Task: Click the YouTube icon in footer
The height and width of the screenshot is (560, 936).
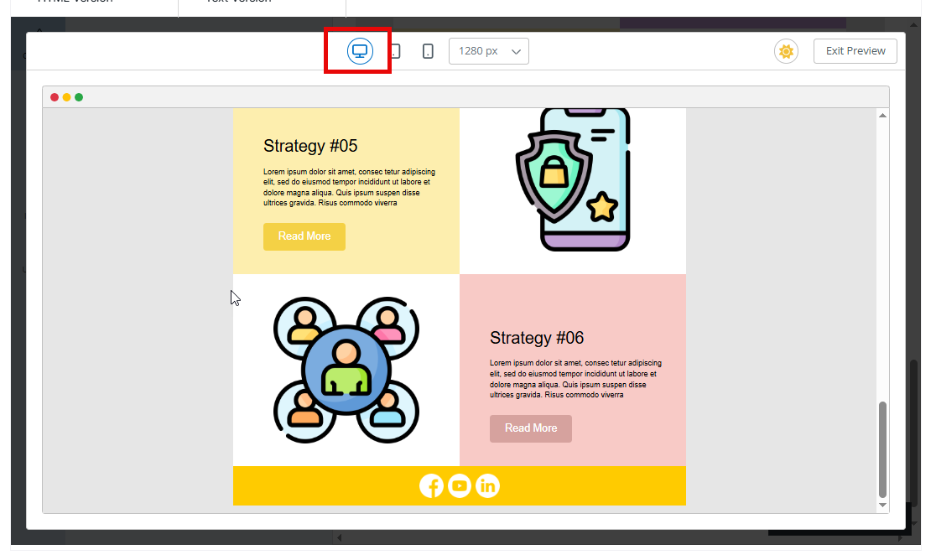Action: point(460,485)
